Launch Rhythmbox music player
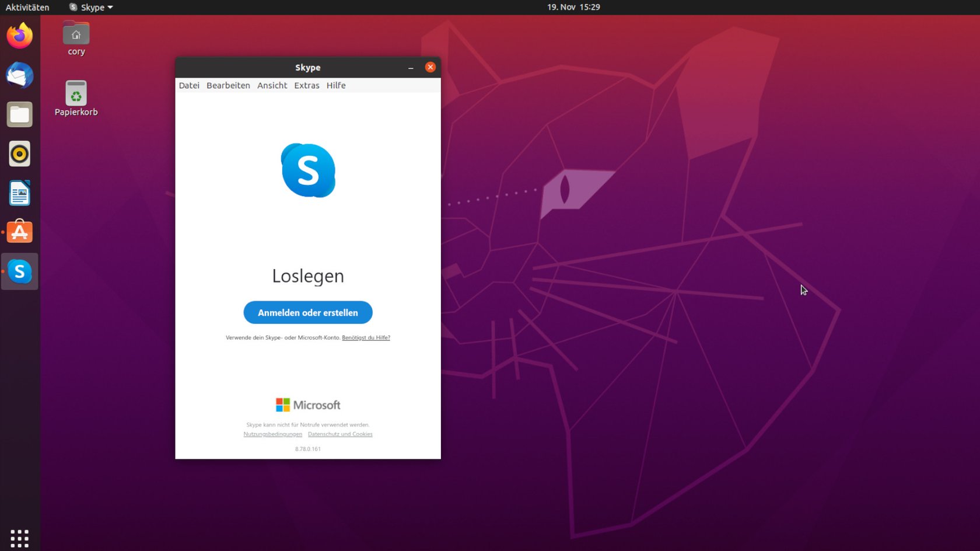980x551 pixels. point(20,154)
